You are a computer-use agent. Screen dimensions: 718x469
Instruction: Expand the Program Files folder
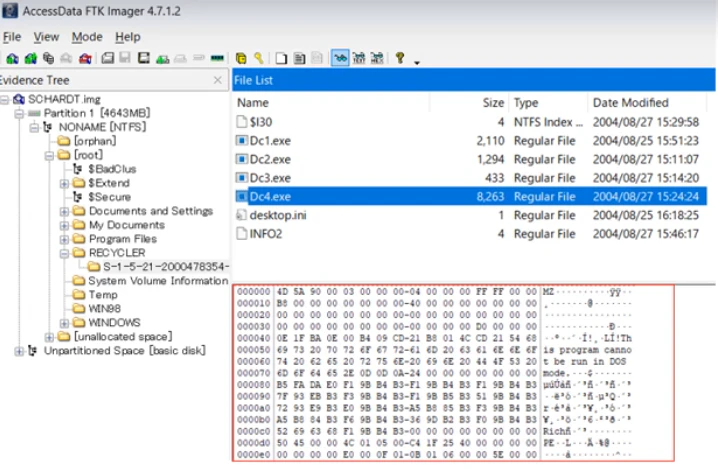(65, 239)
